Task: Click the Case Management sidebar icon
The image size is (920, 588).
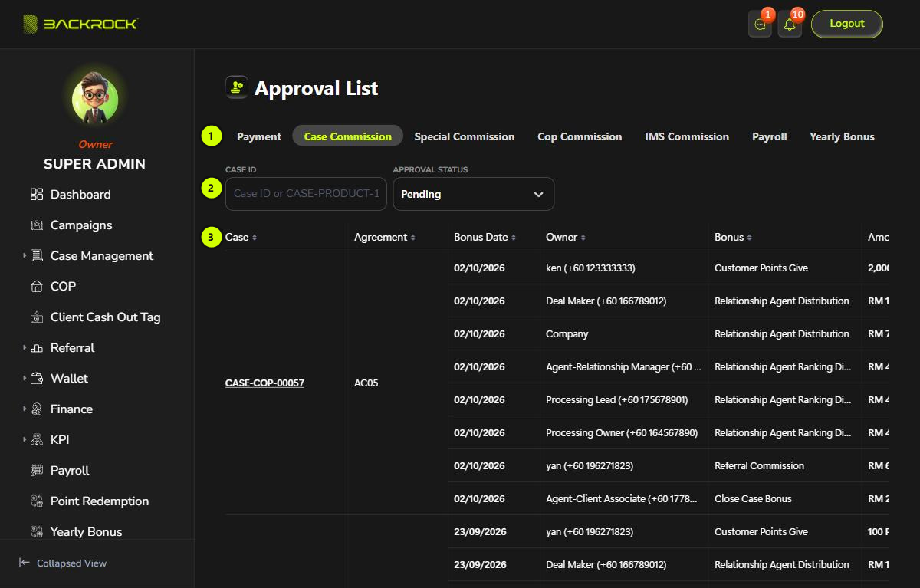Action: tap(37, 256)
